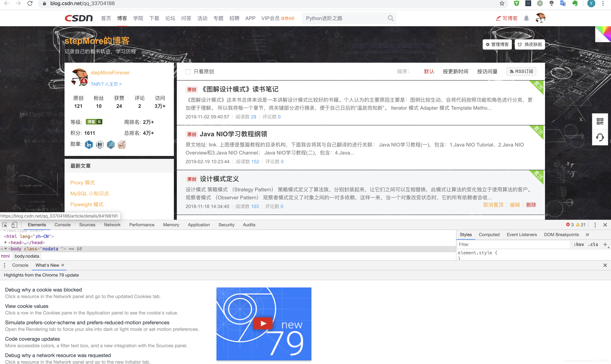
Task: Click the customer service headset icon
Action: (600, 137)
